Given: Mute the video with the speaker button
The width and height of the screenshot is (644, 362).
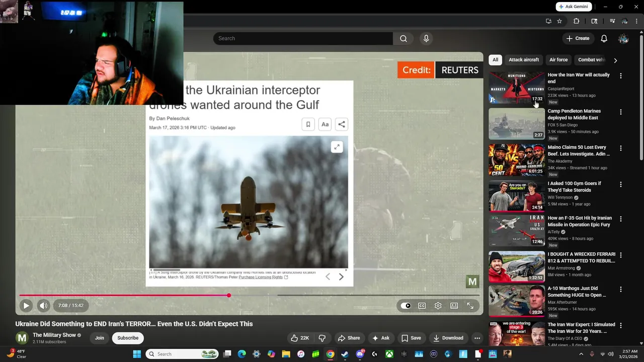Looking at the screenshot, I should [x=44, y=305].
